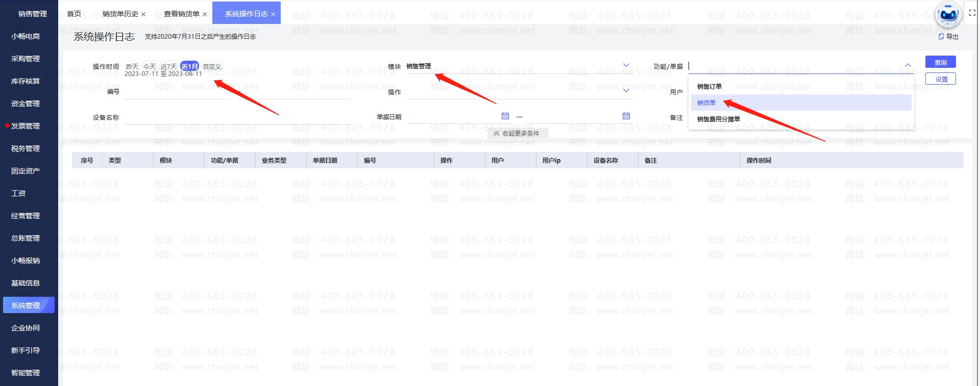This screenshot has height=386, width=980.
Task: Open 库存核算 in the sidebar
Action: (x=26, y=81)
